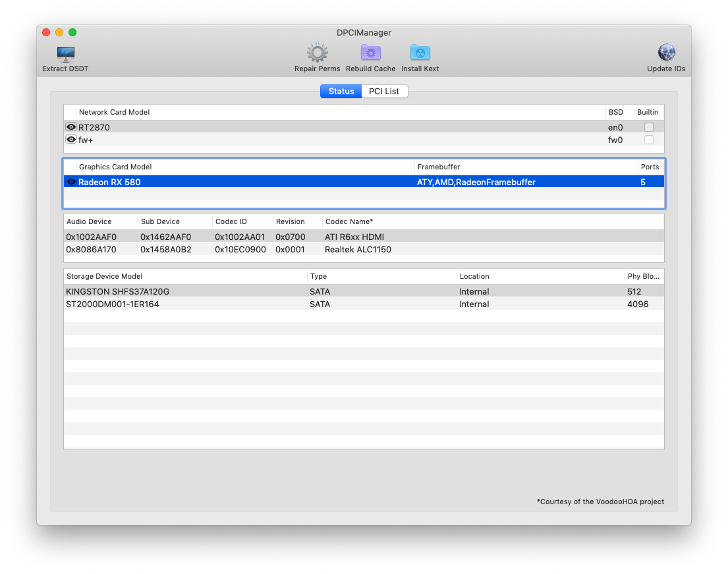
Task: Click the Update IDs globe icon
Action: 666,53
